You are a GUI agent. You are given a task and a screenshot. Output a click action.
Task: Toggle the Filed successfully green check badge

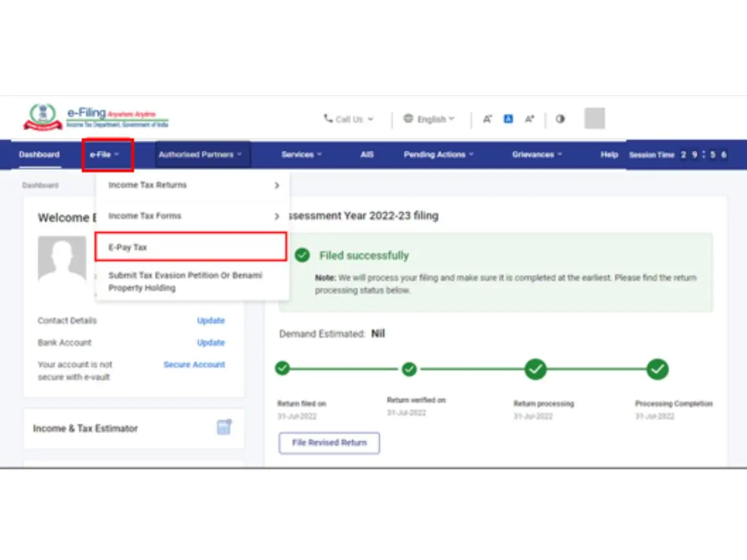coord(302,255)
